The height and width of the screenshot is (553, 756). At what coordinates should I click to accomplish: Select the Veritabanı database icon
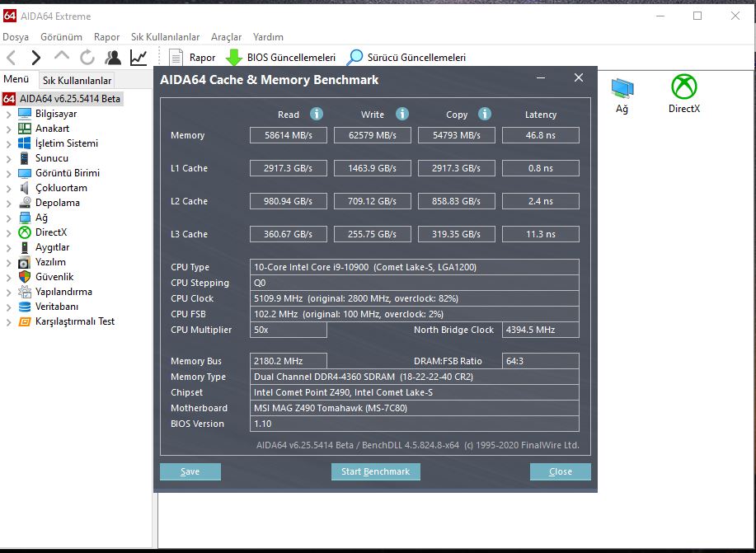[x=25, y=307]
